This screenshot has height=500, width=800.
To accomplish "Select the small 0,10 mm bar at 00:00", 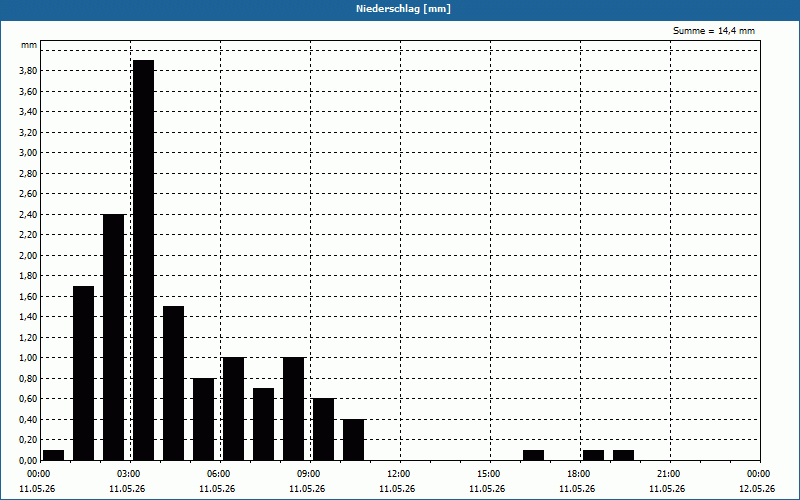I will click(x=54, y=455).
